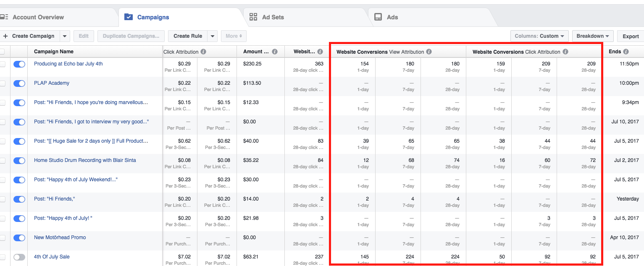Image resolution: width=644 pixels, height=266 pixels.
Task: Click info icon beside View Attribution header
Action: coord(429,52)
